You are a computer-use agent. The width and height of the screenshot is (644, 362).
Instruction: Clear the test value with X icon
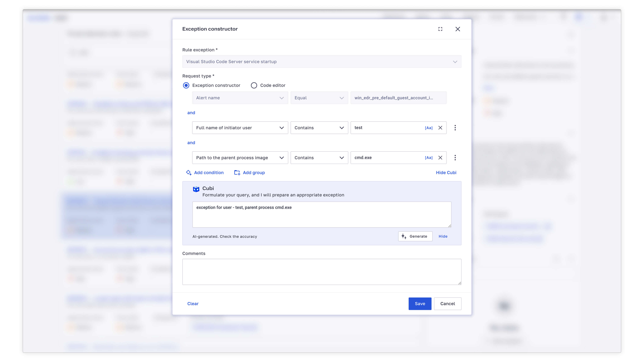[x=440, y=128]
